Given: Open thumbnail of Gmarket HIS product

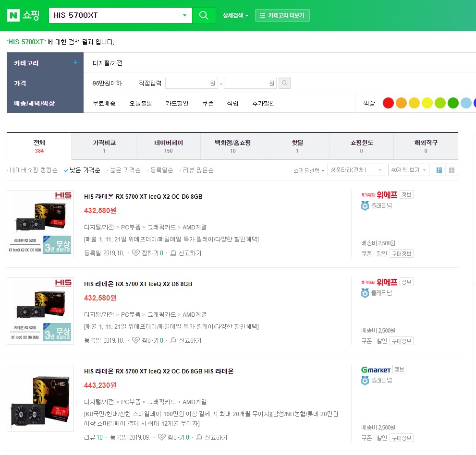Looking at the screenshot, I should [x=40, y=398].
